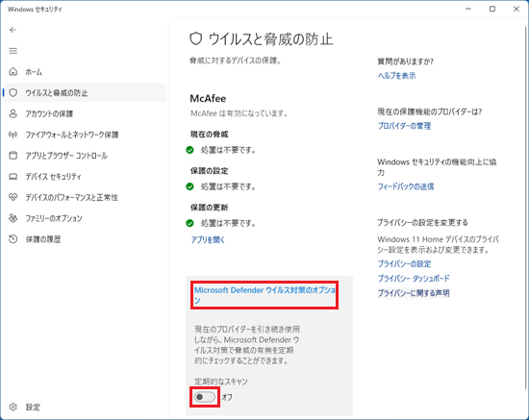Screen dimensions: 529x420
Task: Click the McAfee heading text
Action: [208, 98]
